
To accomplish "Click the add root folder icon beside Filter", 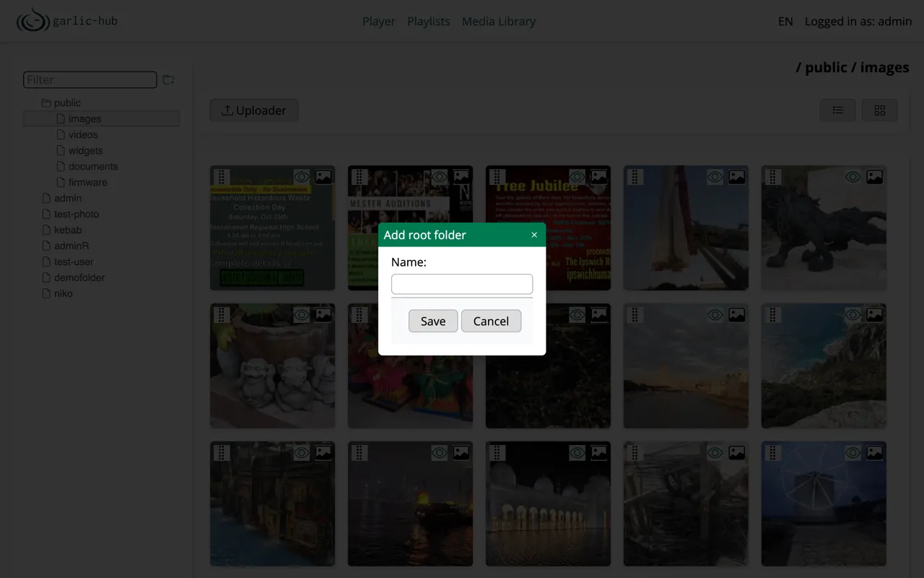I will click(168, 79).
